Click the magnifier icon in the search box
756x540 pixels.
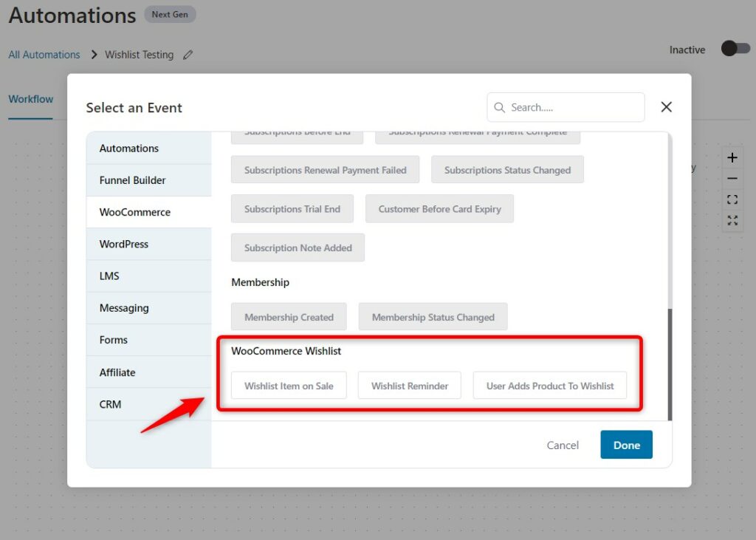500,108
